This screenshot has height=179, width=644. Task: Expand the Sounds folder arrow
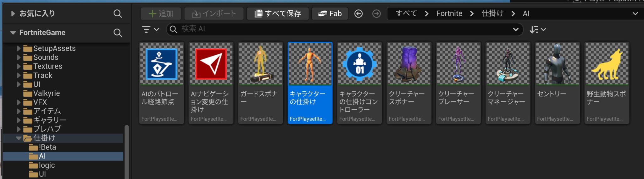coord(19,57)
